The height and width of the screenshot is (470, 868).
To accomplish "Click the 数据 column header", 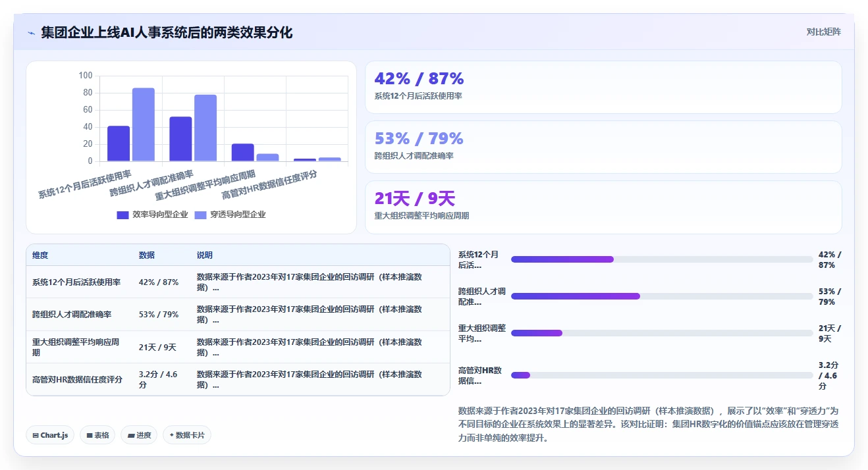I will point(147,255).
